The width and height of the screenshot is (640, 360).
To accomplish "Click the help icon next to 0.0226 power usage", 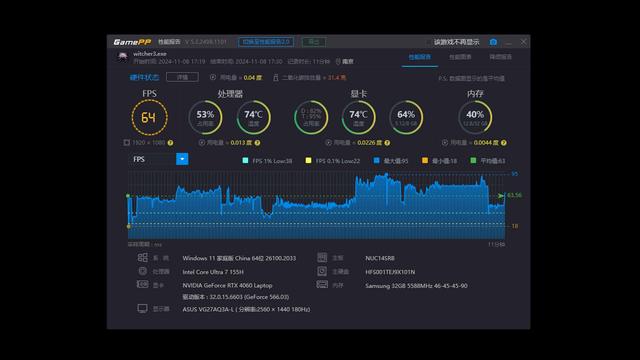I will (387, 143).
